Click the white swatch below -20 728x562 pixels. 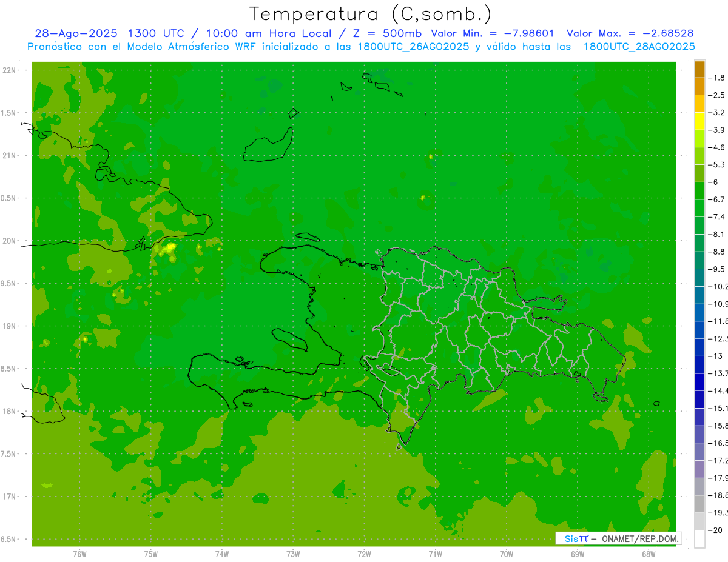699,538
